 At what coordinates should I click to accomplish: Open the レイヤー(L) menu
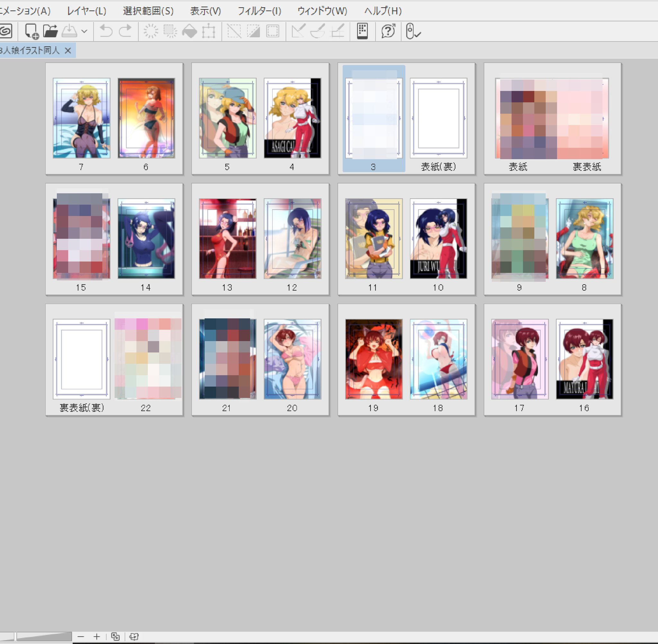click(x=86, y=11)
